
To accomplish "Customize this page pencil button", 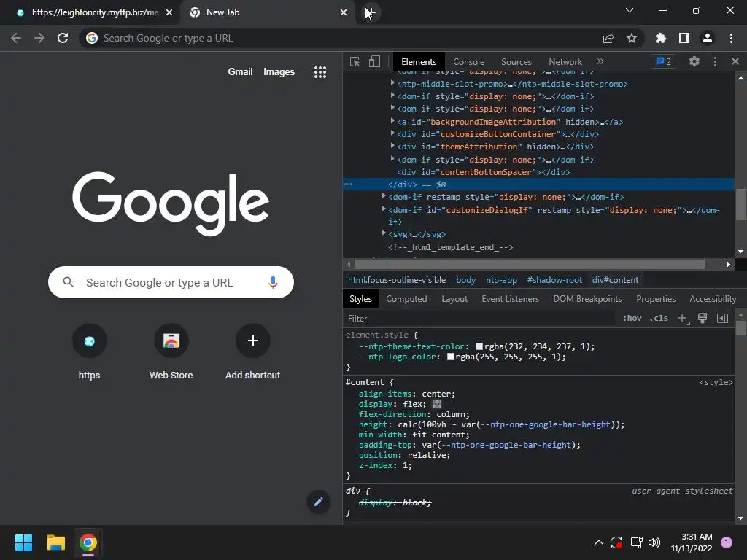I will (319, 502).
